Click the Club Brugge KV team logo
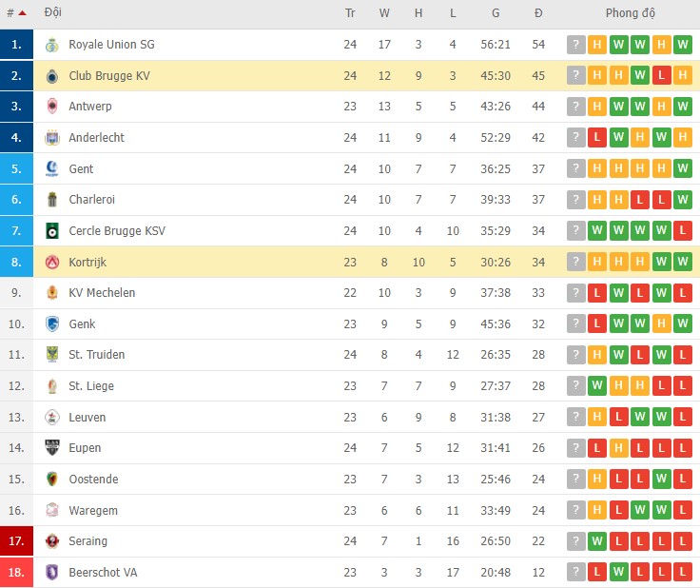This screenshot has height=588, width=700. [52, 76]
